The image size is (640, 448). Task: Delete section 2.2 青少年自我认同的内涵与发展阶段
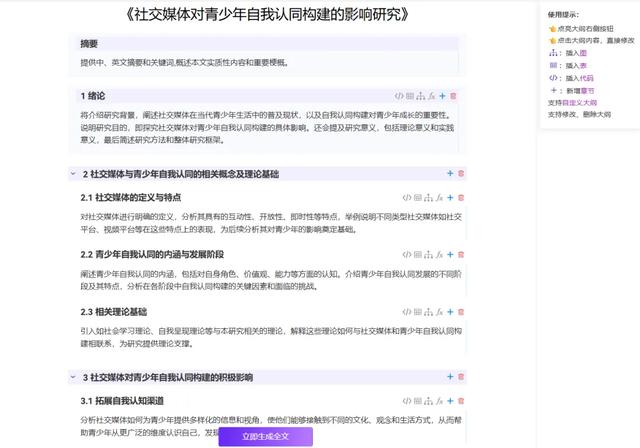click(461, 255)
